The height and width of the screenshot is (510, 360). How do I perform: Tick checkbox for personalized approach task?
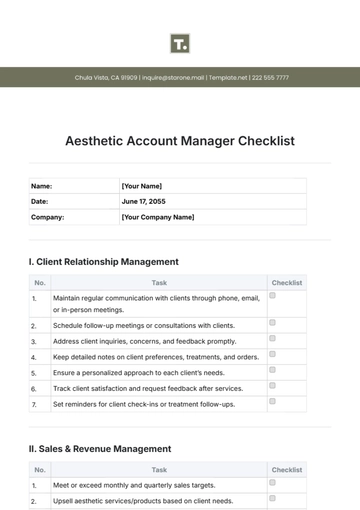272,370
